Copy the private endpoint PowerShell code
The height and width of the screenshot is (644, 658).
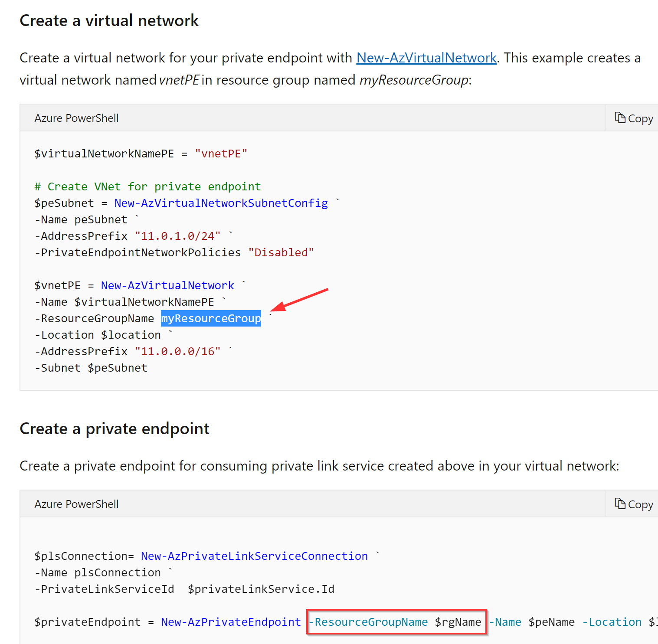pyautogui.click(x=634, y=504)
